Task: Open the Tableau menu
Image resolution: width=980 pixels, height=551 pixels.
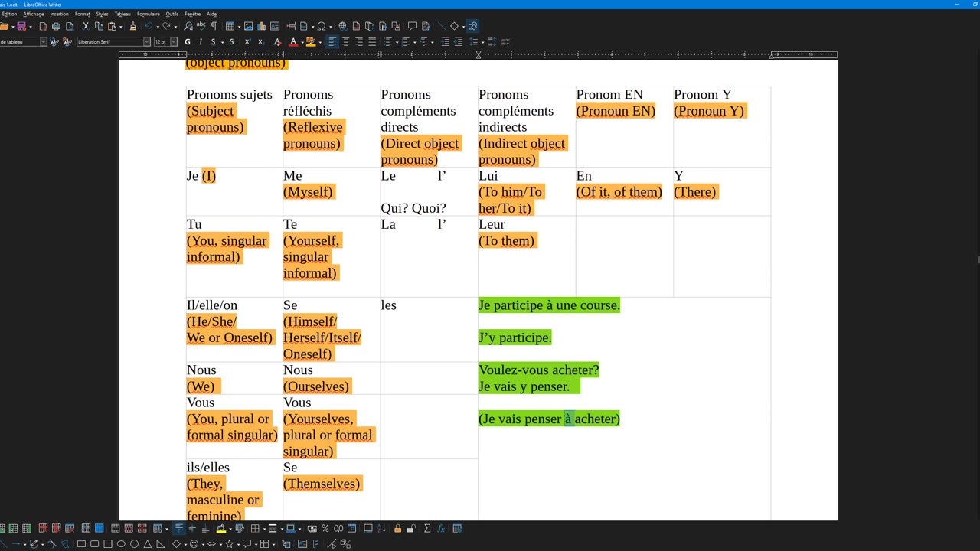Action: pyautogui.click(x=122, y=14)
